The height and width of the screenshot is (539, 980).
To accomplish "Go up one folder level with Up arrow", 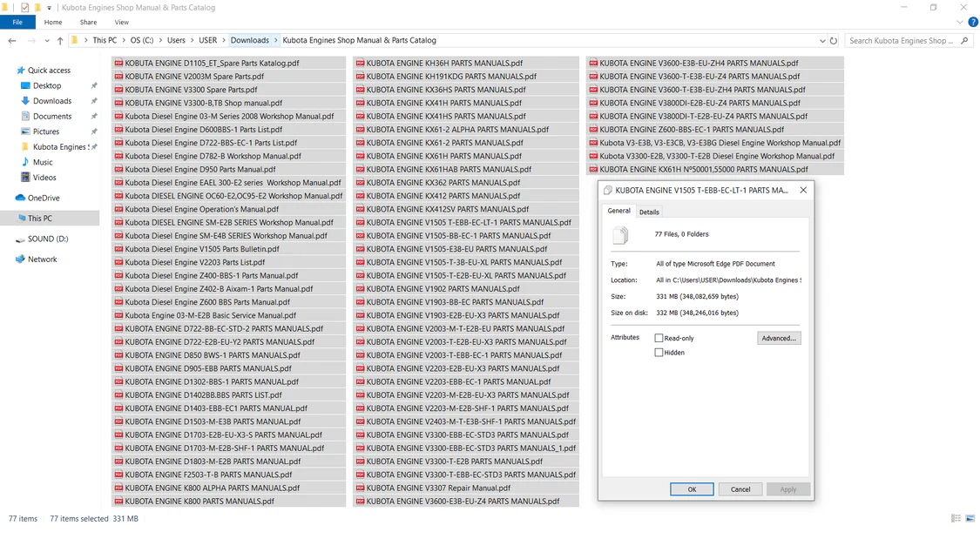I will click(60, 41).
